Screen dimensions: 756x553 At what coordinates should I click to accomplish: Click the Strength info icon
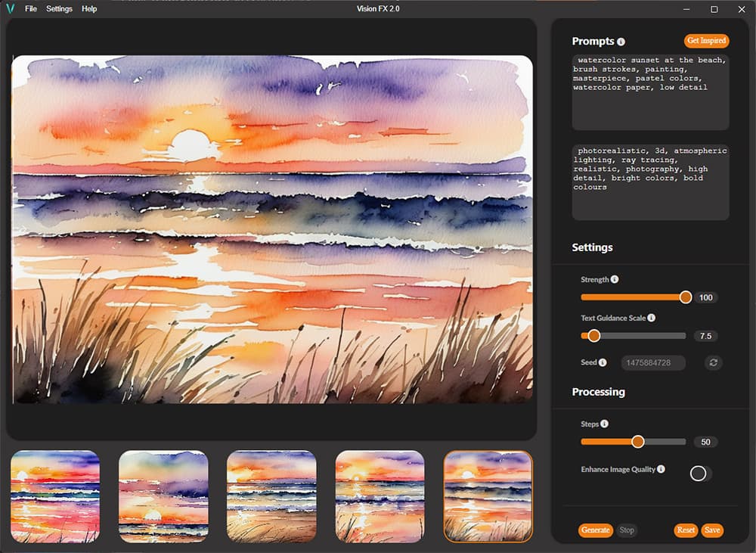(x=615, y=279)
